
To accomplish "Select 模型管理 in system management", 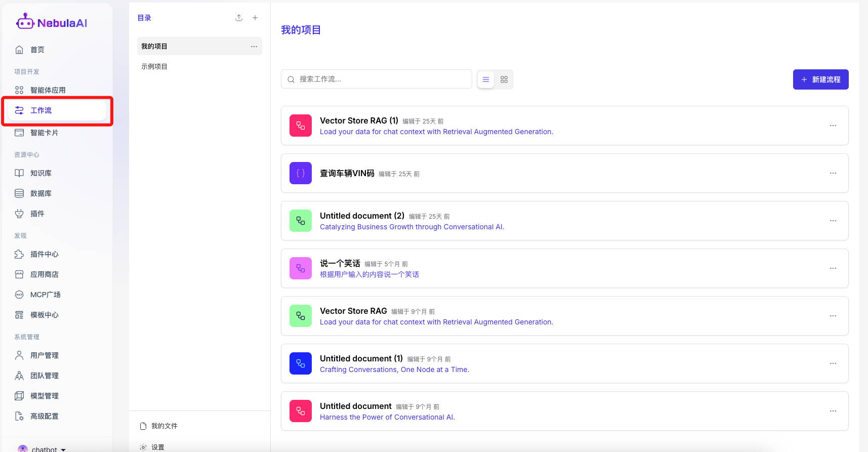I will point(44,396).
